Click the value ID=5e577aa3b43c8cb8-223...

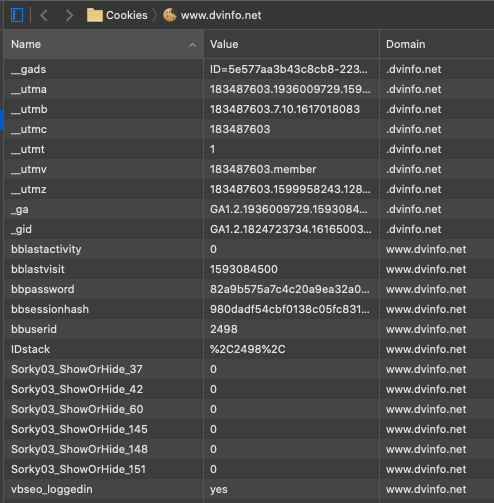tap(289, 69)
